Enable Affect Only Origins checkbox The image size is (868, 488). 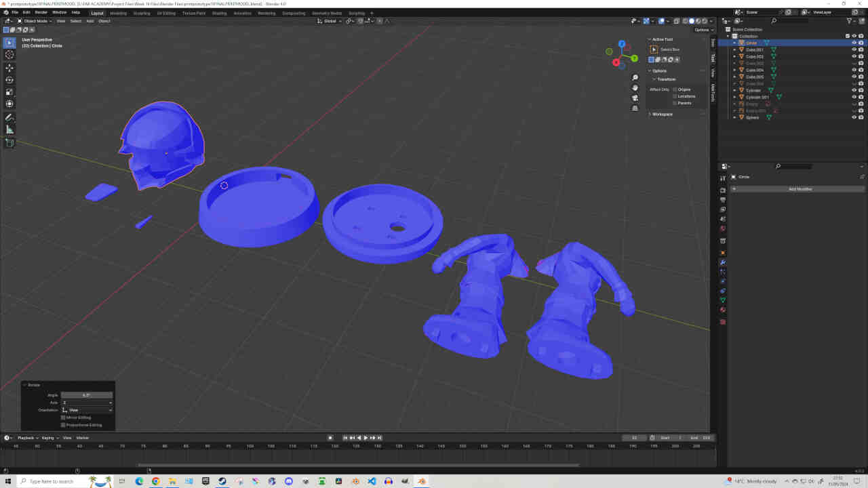click(675, 89)
